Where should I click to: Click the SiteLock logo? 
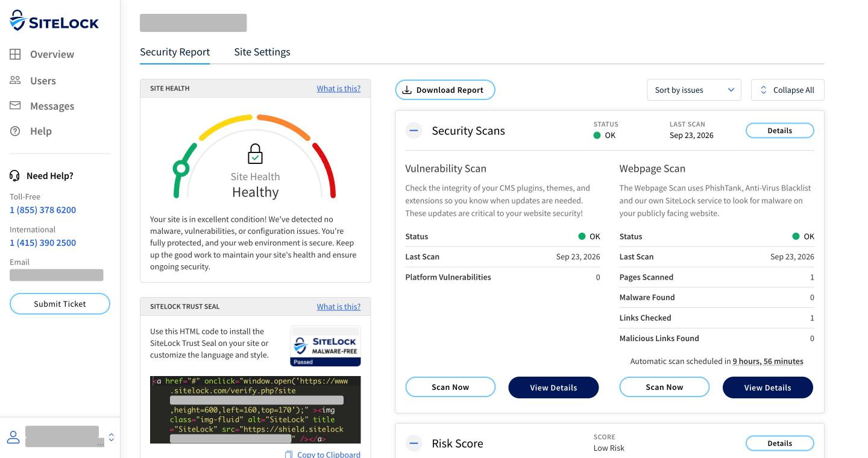54,21
